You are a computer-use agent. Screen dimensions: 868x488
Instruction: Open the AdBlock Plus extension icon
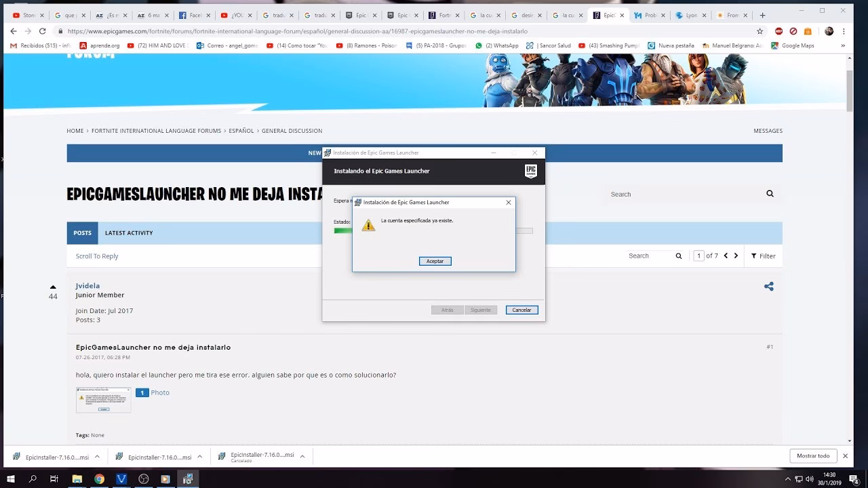coord(778,31)
